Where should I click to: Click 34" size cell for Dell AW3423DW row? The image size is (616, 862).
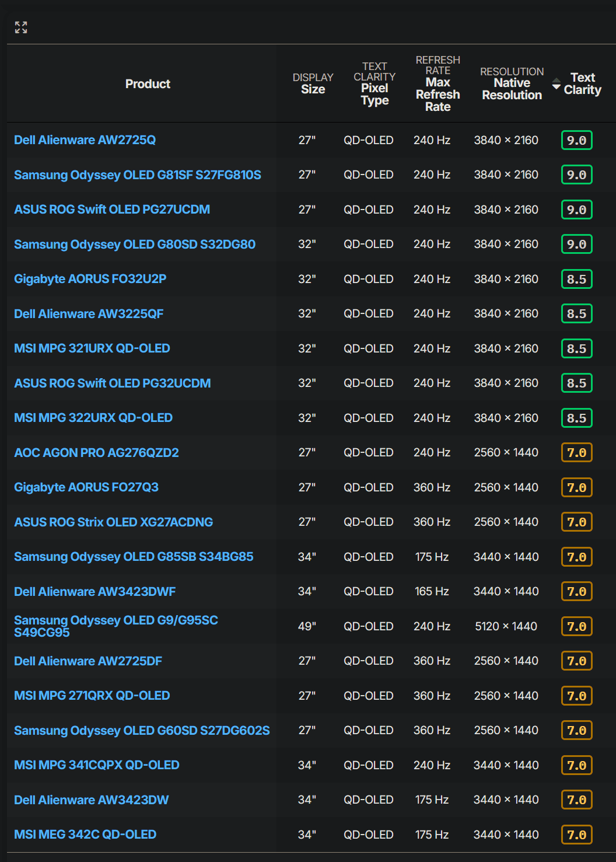tap(307, 800)
